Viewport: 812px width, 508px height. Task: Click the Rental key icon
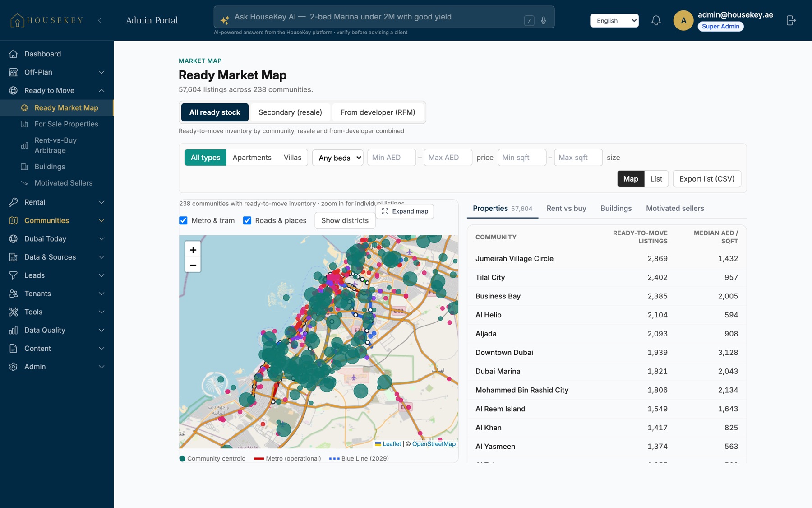point(14,202)
